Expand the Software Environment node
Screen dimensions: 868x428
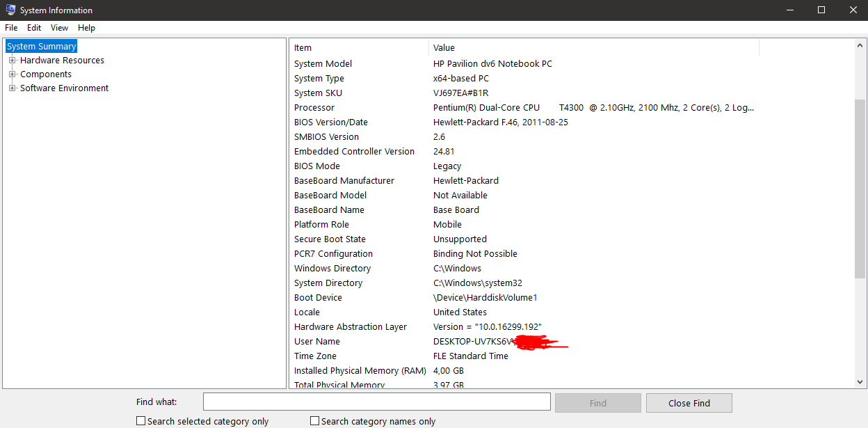click(12, 88)
